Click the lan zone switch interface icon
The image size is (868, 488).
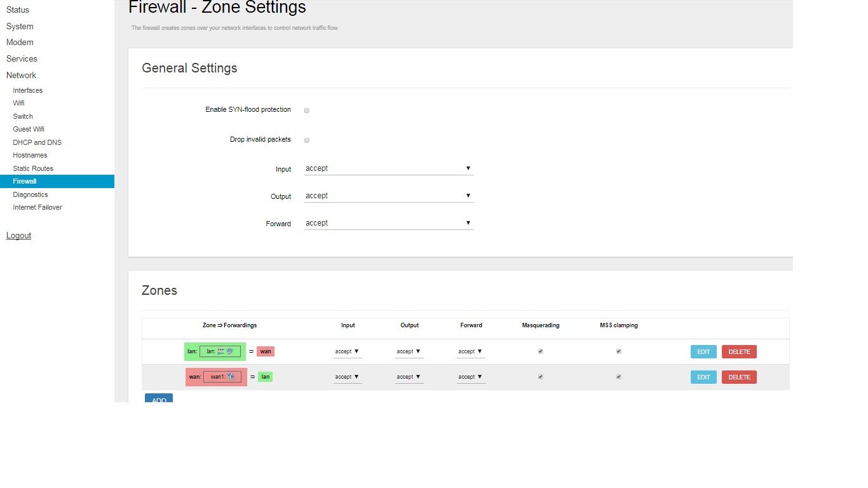[x=221, y=351]
